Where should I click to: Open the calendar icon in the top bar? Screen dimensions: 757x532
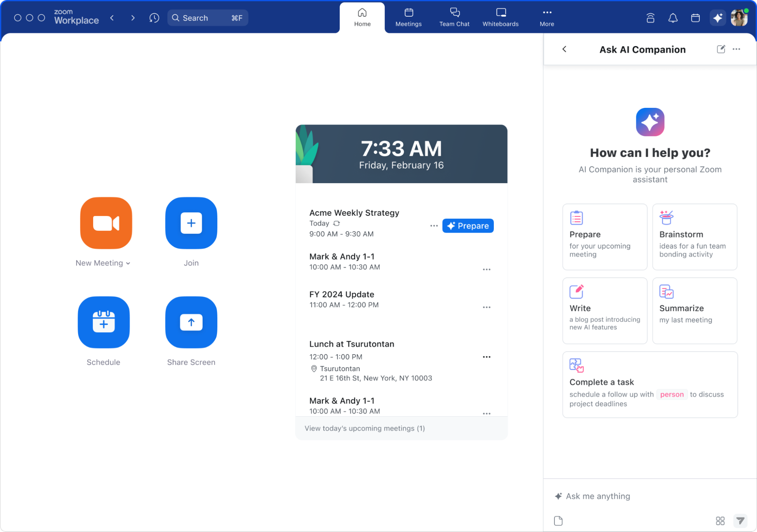pyautogui.click(x=695, y=17)
